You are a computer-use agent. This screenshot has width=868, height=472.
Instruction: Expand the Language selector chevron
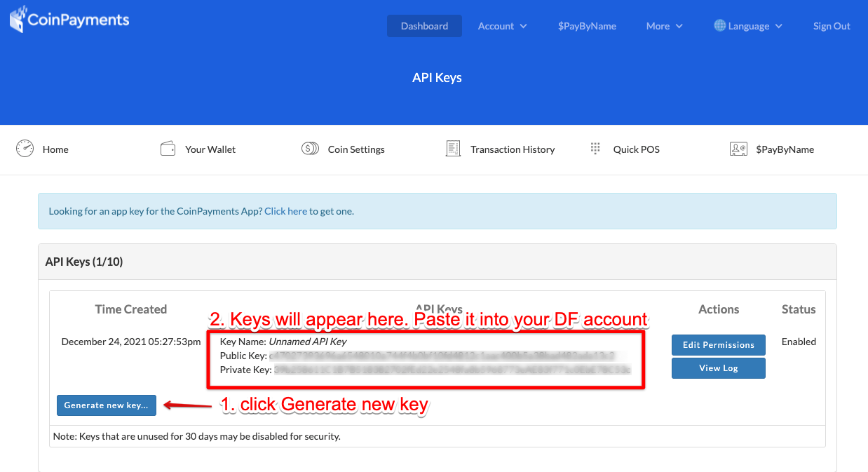(x=780, y=26)
